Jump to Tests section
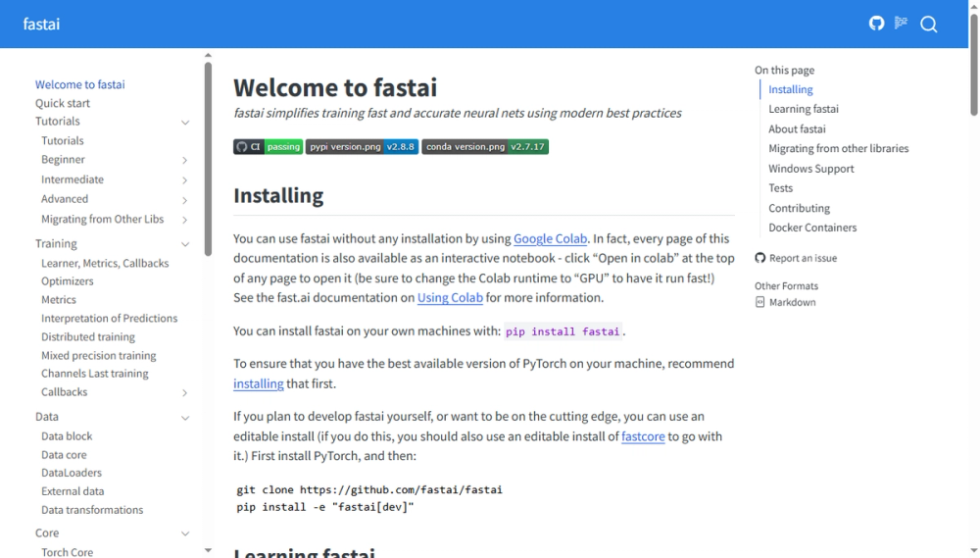This screenshot has height=558, width=980. (x=781, y=187)
